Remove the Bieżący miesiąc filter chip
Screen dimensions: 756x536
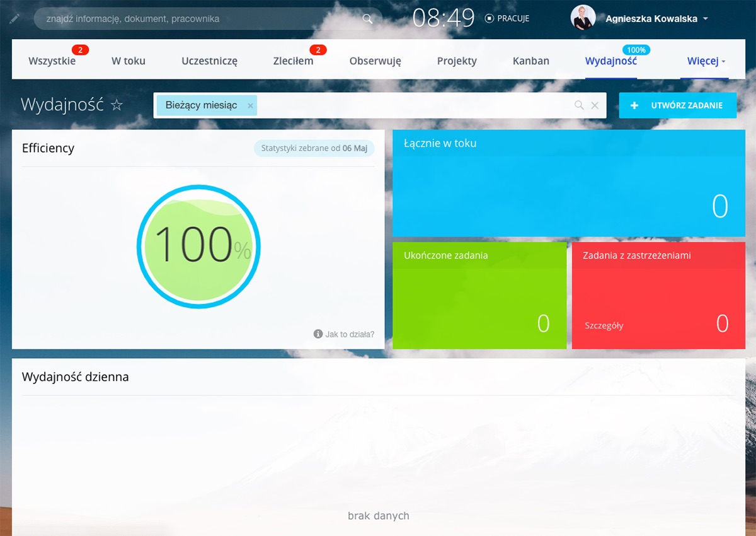pos(250,106)
